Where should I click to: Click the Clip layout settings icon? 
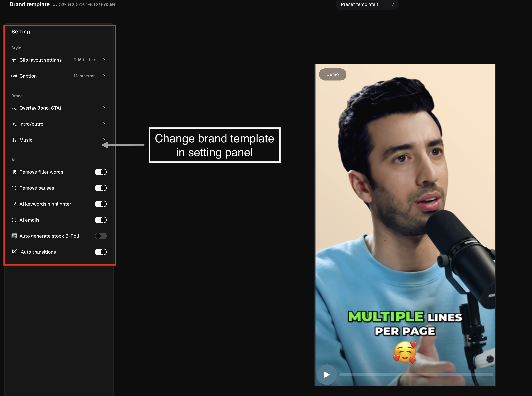pos(14,60)
